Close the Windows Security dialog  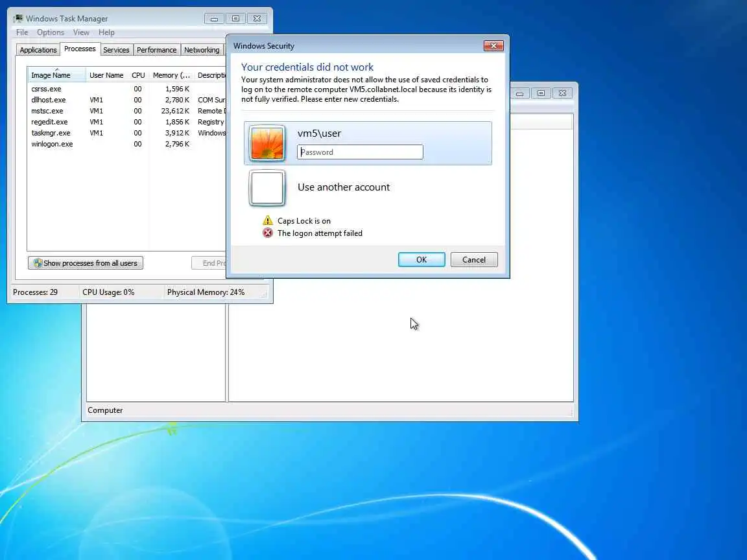pos(493,46)
